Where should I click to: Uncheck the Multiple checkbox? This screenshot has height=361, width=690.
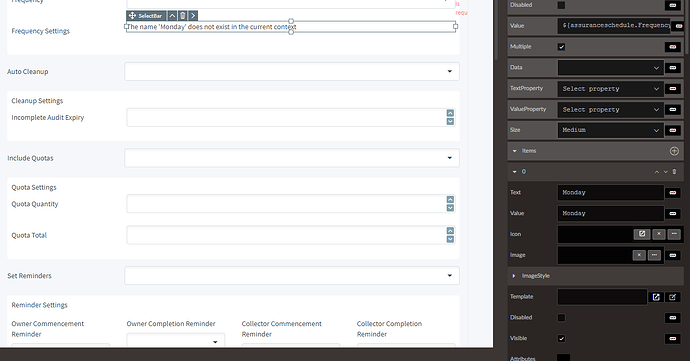point(561,47)
